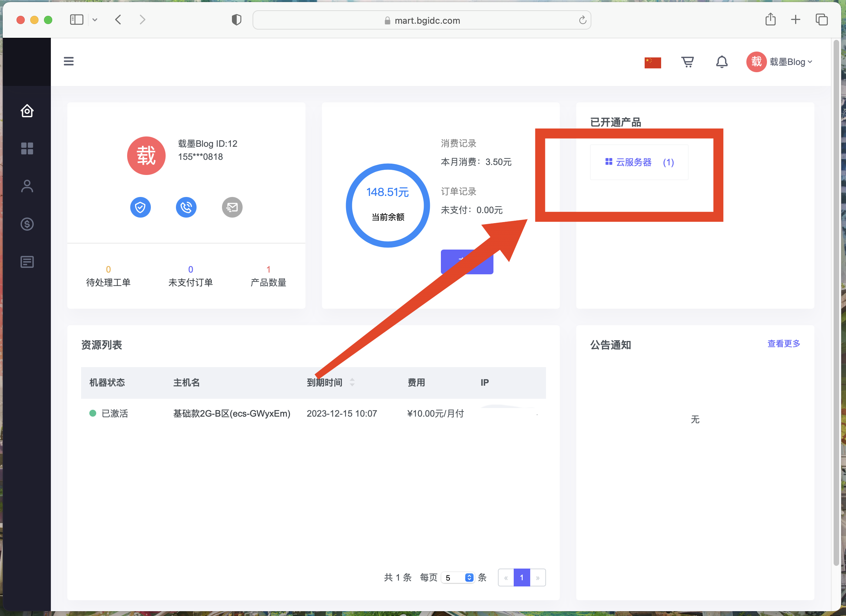Click the shopping cart icon

(687, 61)
